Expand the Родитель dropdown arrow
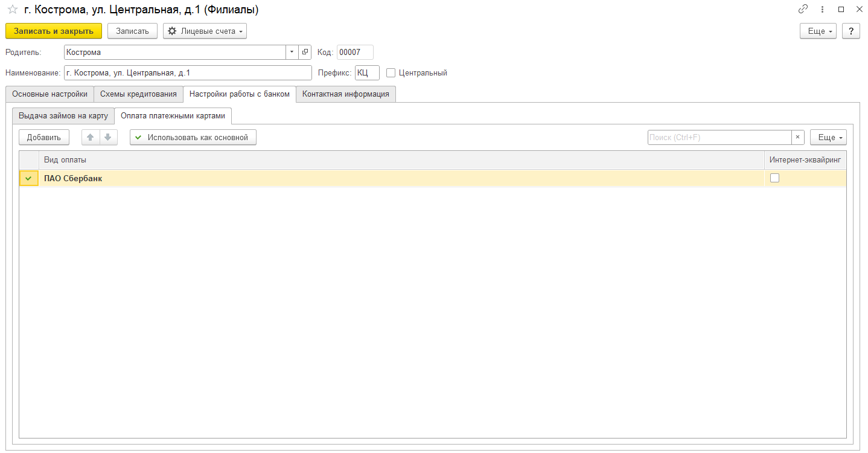This screenshot has width=868, height=453. click(292, 52)
